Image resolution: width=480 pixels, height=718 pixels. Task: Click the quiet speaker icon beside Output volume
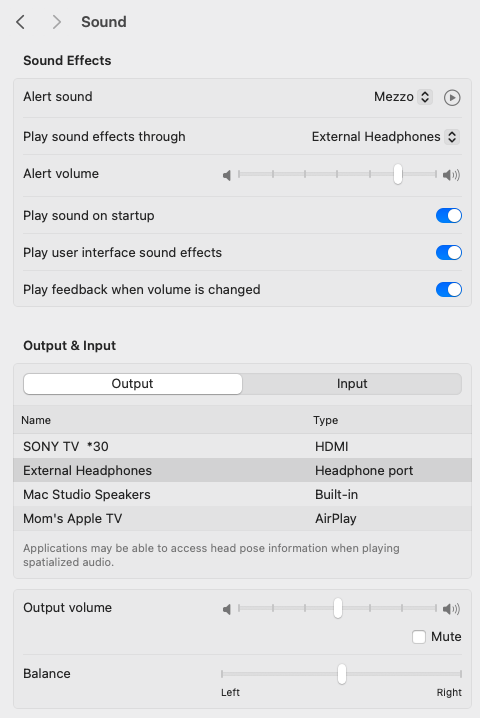pos(227,609)
